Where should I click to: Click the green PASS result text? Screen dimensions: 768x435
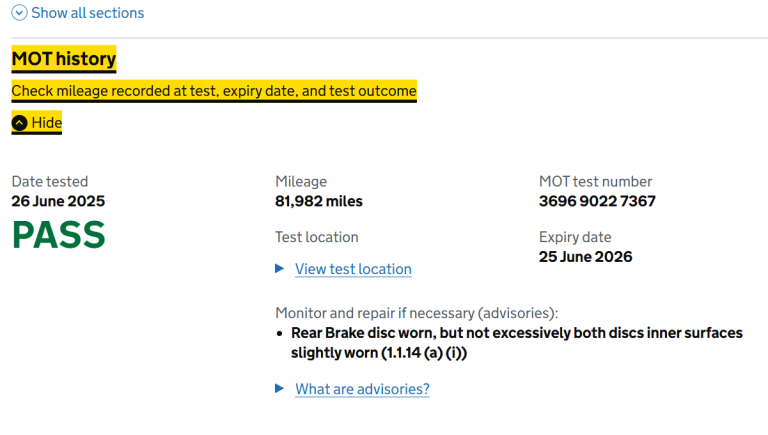tap(58, 236)
